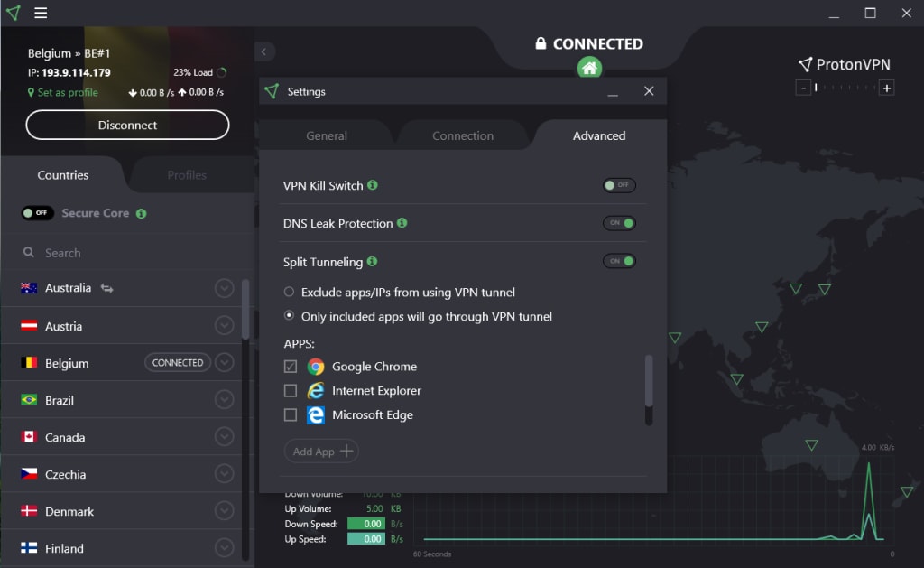Enable the VPN Kill Switch toggle
This screenshot has height=568, width=924.
pos(619,184)
